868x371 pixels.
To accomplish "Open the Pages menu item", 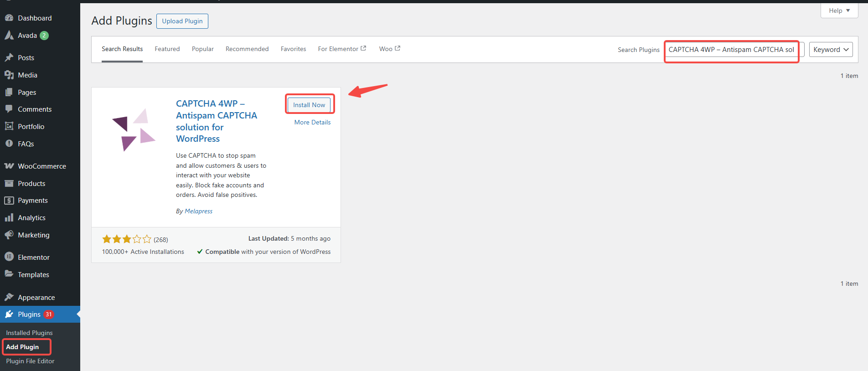I will click(x=40, y=92).
